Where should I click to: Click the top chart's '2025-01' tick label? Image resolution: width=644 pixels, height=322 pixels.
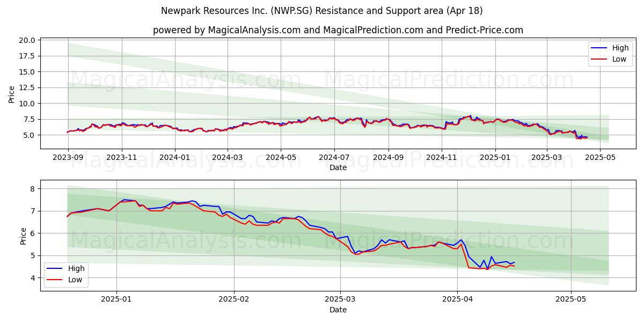pos(496,158)
